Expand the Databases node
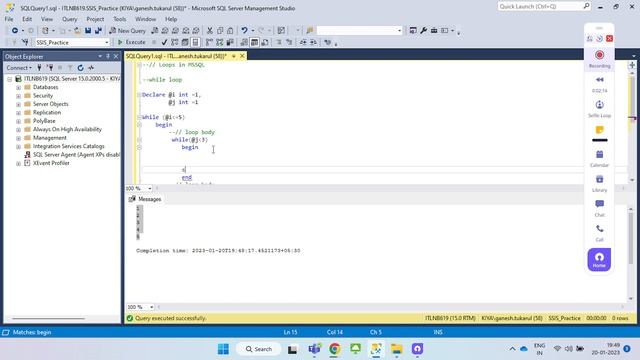This screenshot has width=640, height=360. (x=18, y=87)
